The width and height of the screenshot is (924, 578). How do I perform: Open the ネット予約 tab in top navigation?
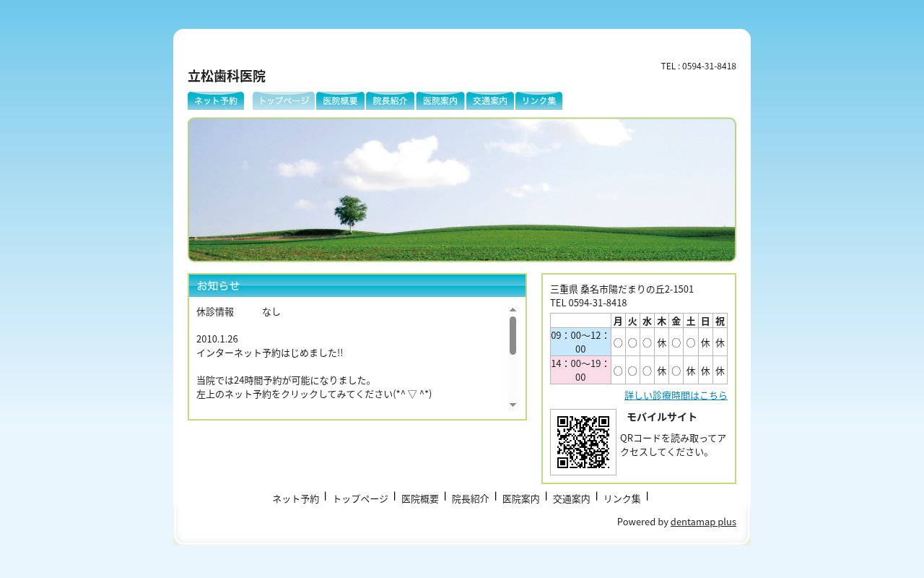216,101
